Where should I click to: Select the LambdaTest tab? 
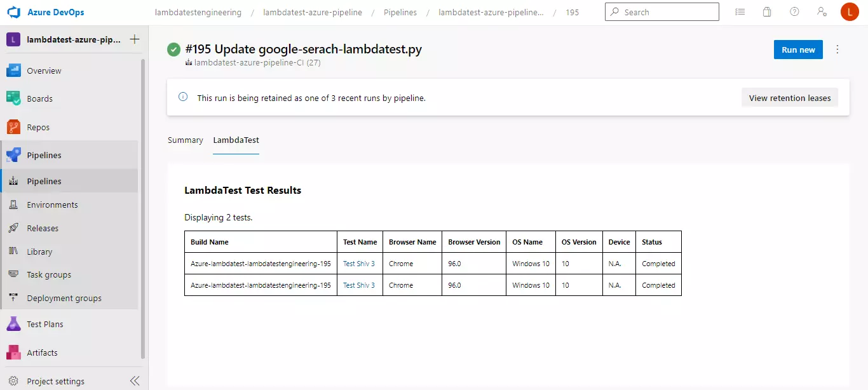[236, 140]
